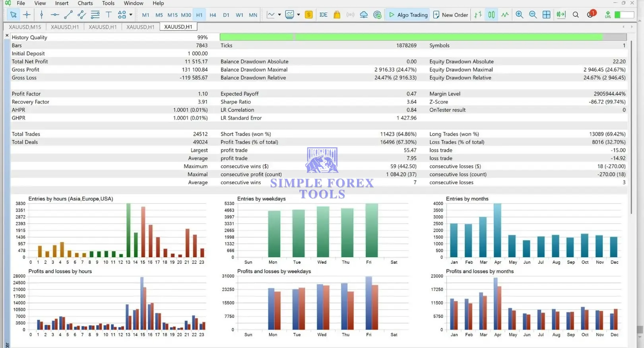The width and height of the screenshot is (644, 348).
Task: Open the Market shopping bag icon
Action: 337,15
